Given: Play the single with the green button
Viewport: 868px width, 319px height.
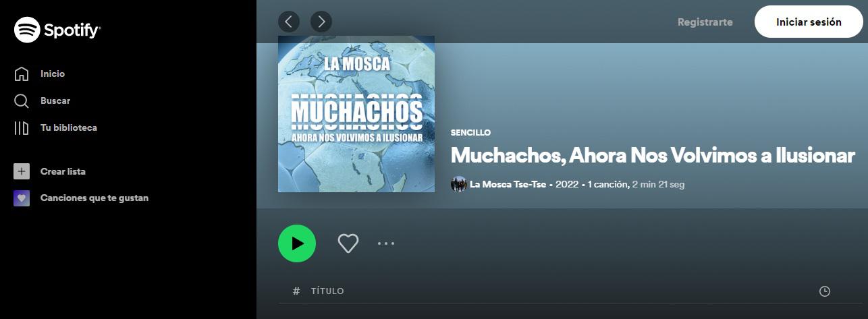Looking at the screenshot, I should coord(297,243).
